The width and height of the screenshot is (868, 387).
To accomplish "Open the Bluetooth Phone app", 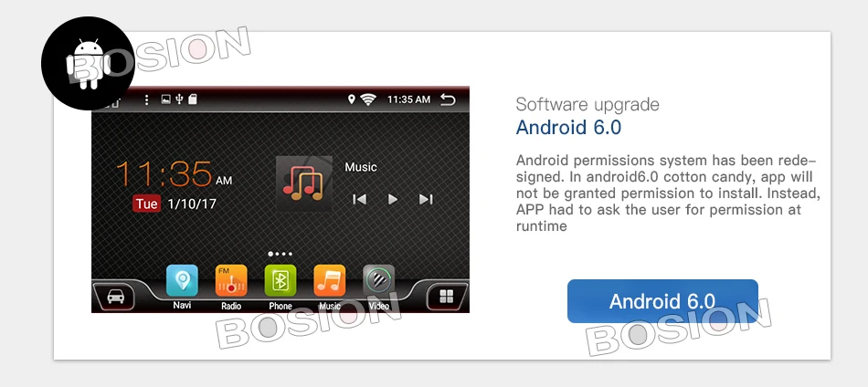I will point(281,280).
